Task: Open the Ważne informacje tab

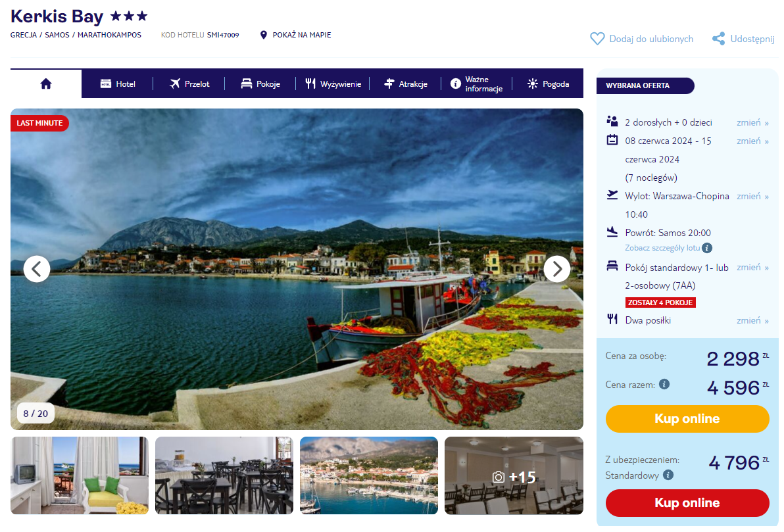Action: pos(476,84)
